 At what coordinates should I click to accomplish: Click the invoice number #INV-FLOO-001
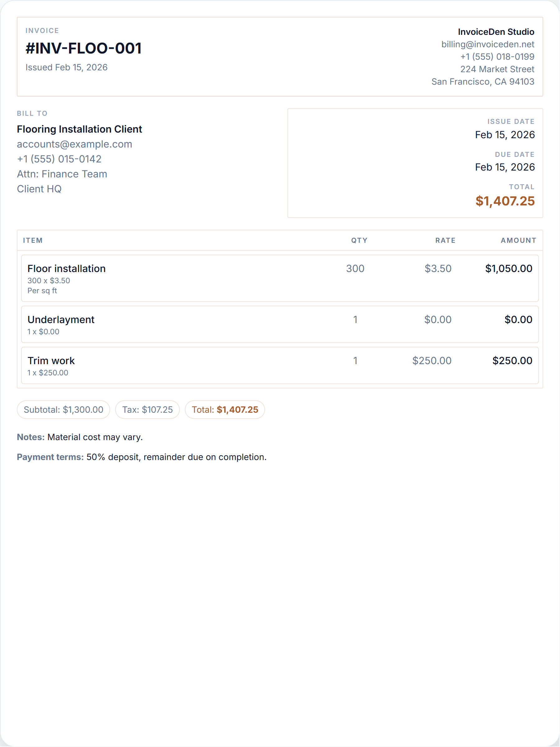tap(83, 48)
